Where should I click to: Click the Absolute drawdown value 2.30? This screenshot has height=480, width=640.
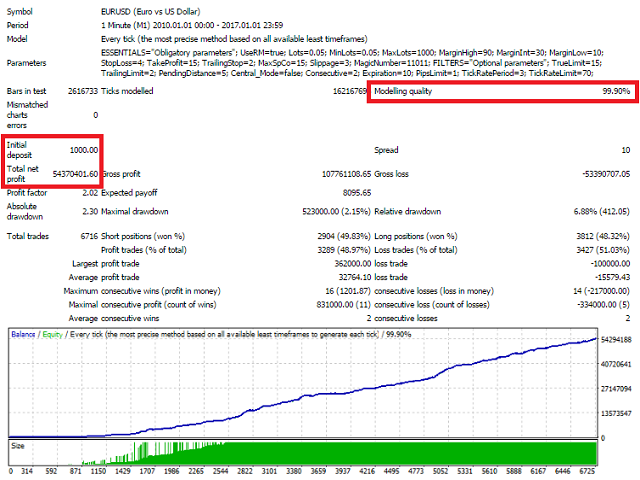[90, 211]
